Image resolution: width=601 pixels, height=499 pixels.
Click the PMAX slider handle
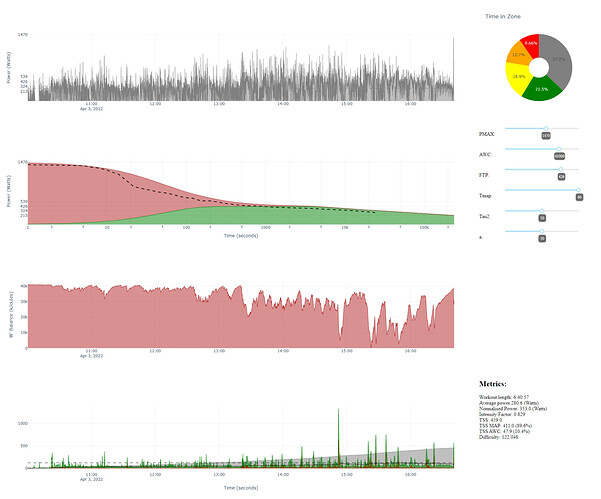pyautogui.click(x=546, y=128)
